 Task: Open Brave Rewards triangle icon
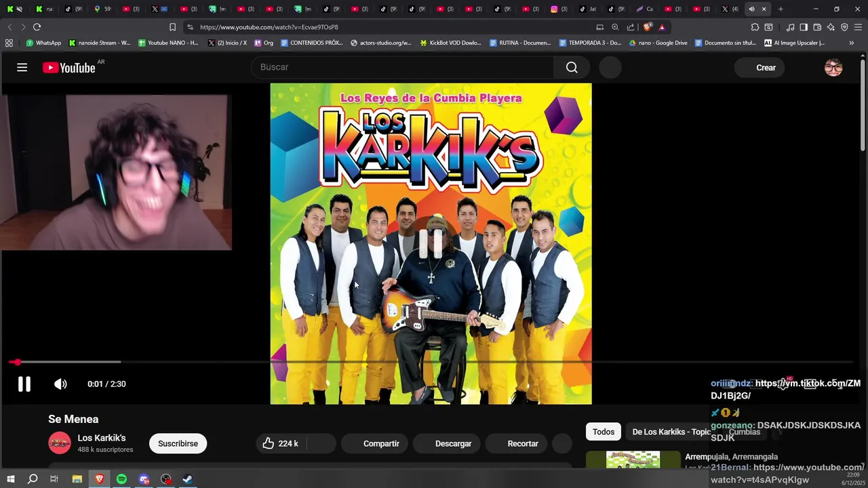(662, 27)
